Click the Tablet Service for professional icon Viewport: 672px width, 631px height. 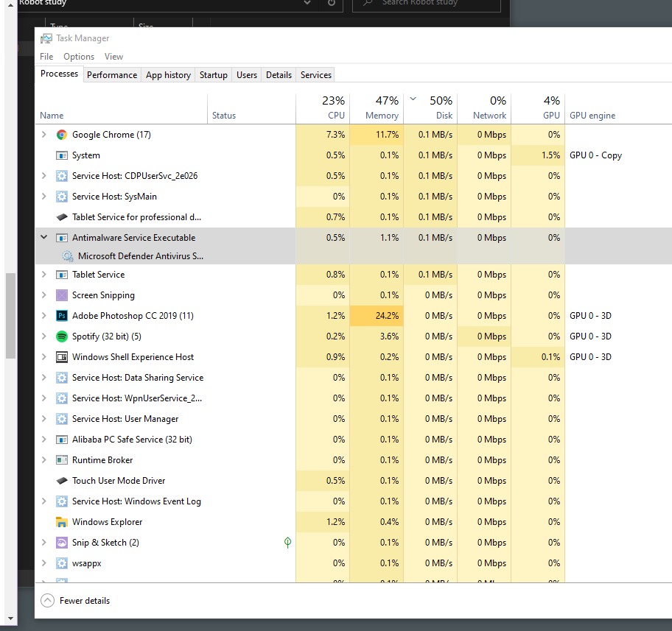click(x=62, y=217)
